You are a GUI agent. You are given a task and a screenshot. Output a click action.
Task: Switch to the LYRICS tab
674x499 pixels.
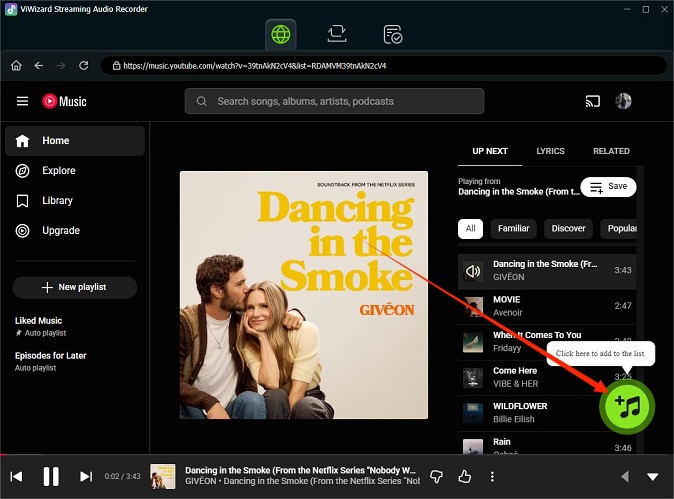[550, 151]
